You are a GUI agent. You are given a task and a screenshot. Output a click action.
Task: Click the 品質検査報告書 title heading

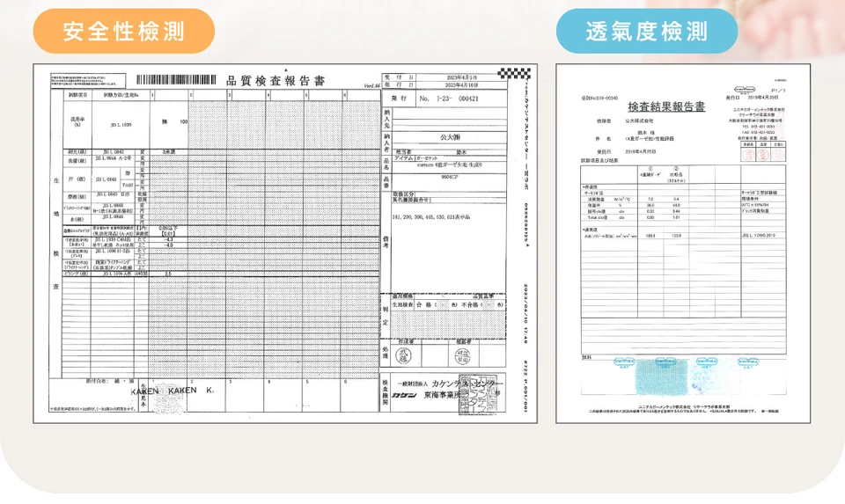[x=276, y=81]
